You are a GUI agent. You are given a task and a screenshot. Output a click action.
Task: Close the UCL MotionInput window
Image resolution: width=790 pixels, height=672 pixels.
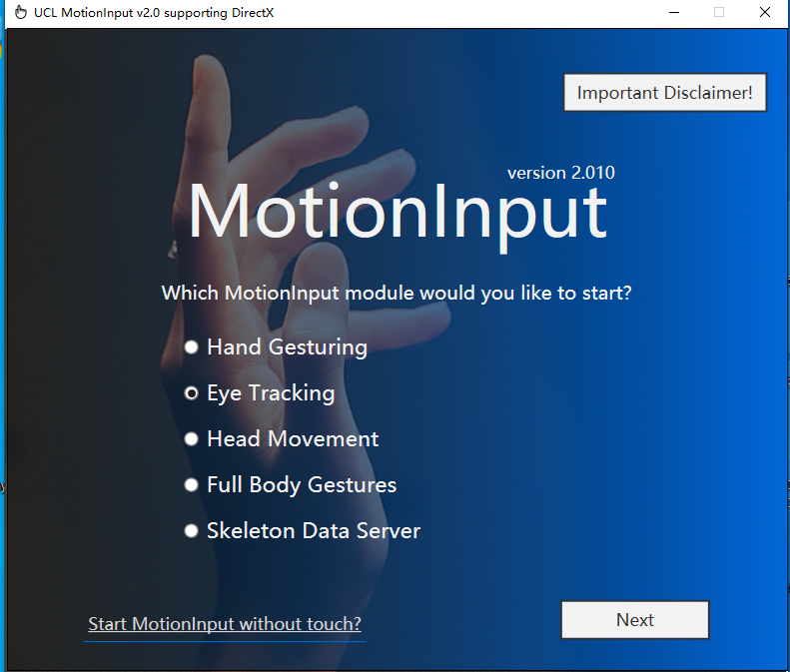coord(765,13)
